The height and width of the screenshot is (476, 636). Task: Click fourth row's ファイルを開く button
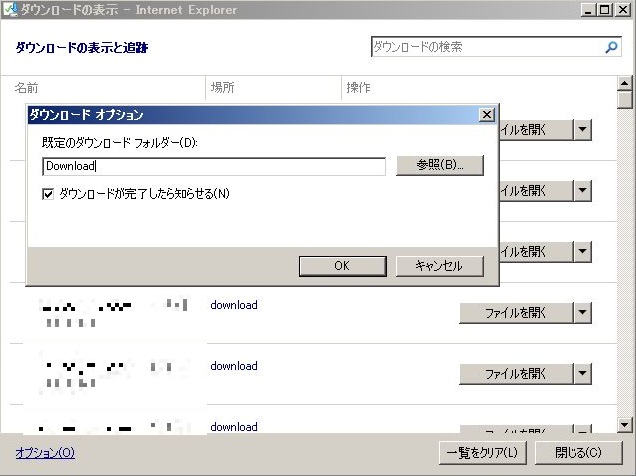pyautogui.click(x=516, y=313)
